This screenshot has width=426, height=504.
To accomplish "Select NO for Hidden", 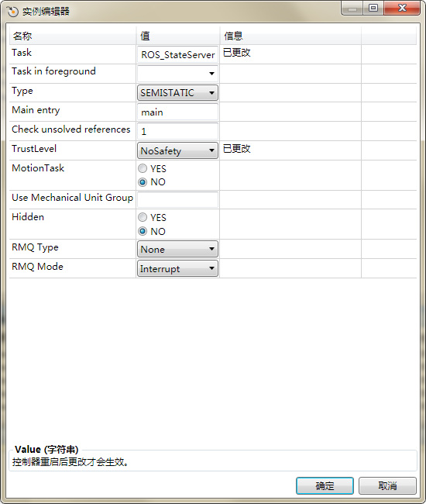I will coord(143,231).
